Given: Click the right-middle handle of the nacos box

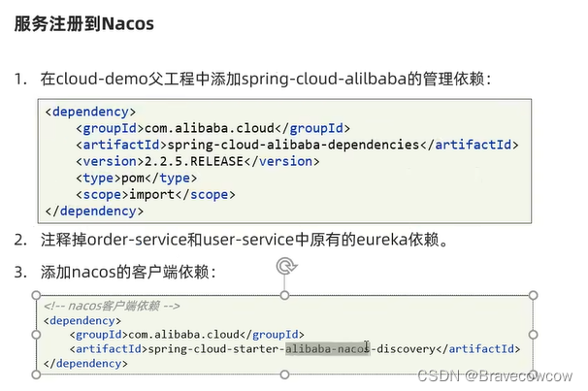Looking at the screenshot, I should 533,335.
